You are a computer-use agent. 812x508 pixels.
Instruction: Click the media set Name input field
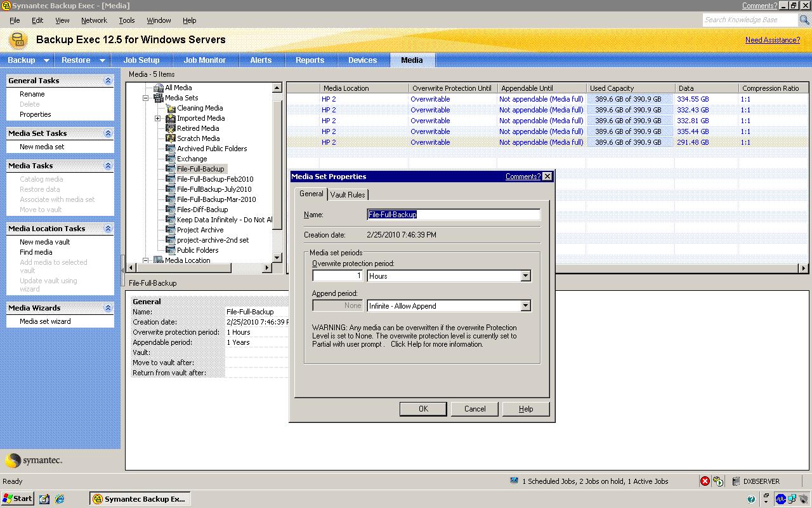click(x=454, y=215)
